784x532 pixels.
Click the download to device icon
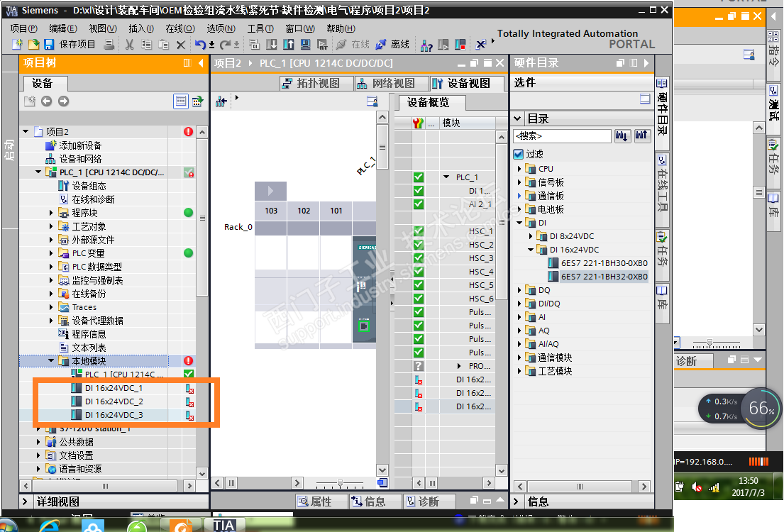[272, 45]
